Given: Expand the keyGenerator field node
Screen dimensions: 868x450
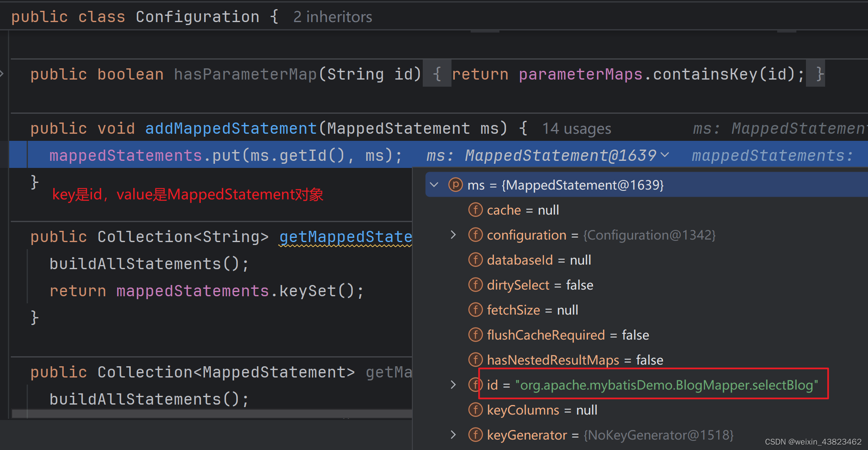Looking at the screenshot, I should coord(453,435).
